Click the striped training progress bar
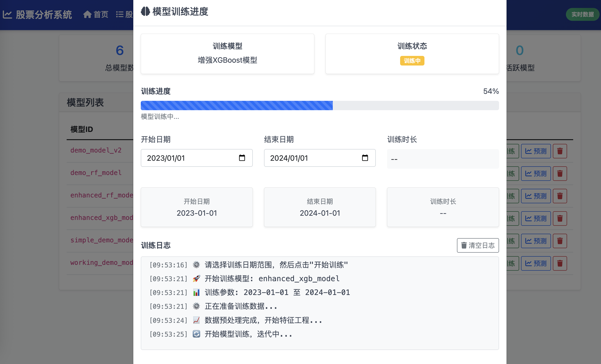Screen dimensions: 601x364 (237, 106)
